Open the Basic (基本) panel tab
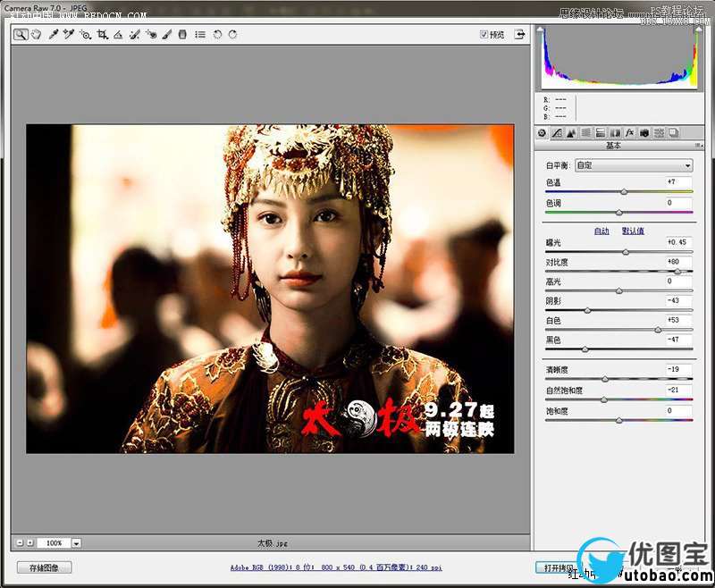715x588 pixels. pyautogui.click(x=542, y=132)
